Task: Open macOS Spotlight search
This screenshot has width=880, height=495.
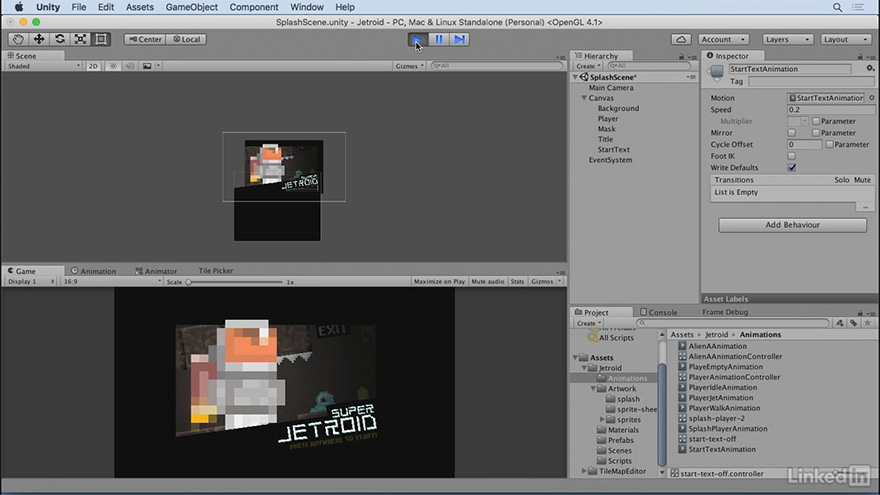Action: pyautogui.click(x=837, y=7)
